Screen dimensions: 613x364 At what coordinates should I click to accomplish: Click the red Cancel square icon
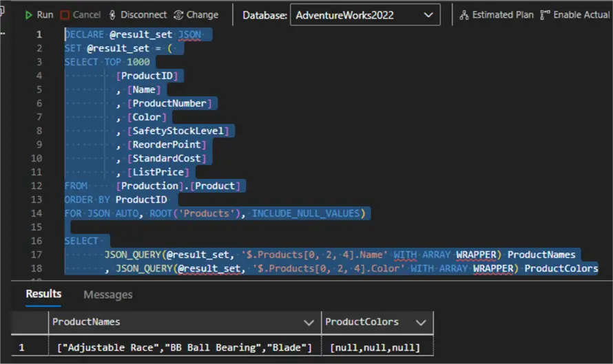pyautogui.click(x=65, y=15)
